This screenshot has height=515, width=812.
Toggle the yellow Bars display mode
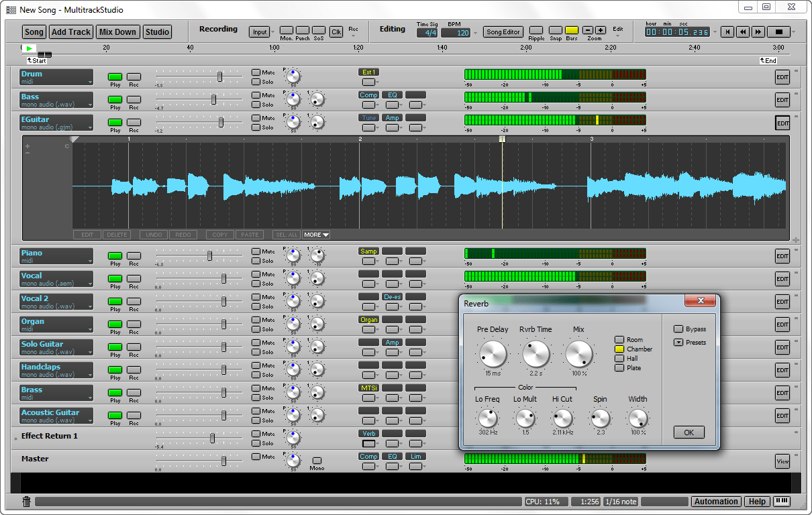point(571,32)
